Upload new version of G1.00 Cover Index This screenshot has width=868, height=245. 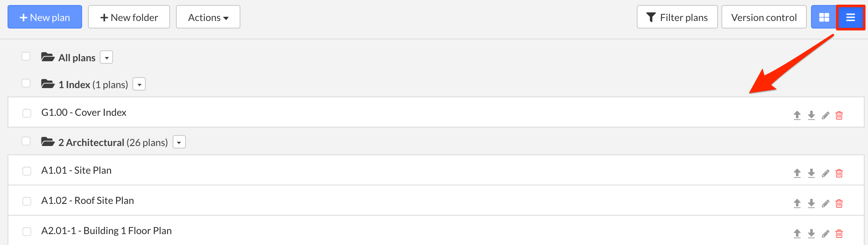797,115
